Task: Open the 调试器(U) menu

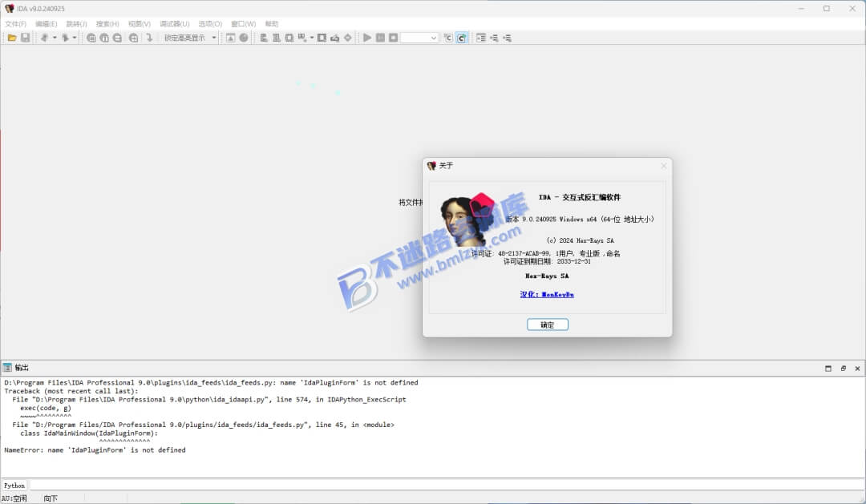Action: click(x=175, y=24)
